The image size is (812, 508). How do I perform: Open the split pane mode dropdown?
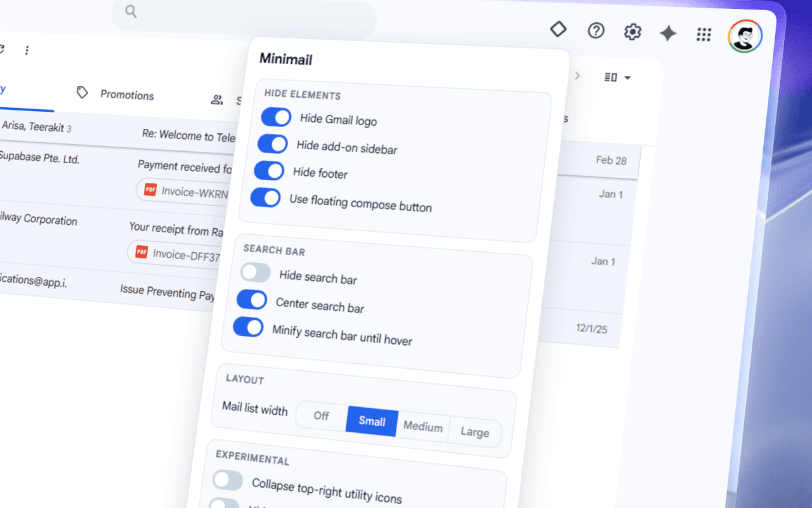[x=618, y=77]
